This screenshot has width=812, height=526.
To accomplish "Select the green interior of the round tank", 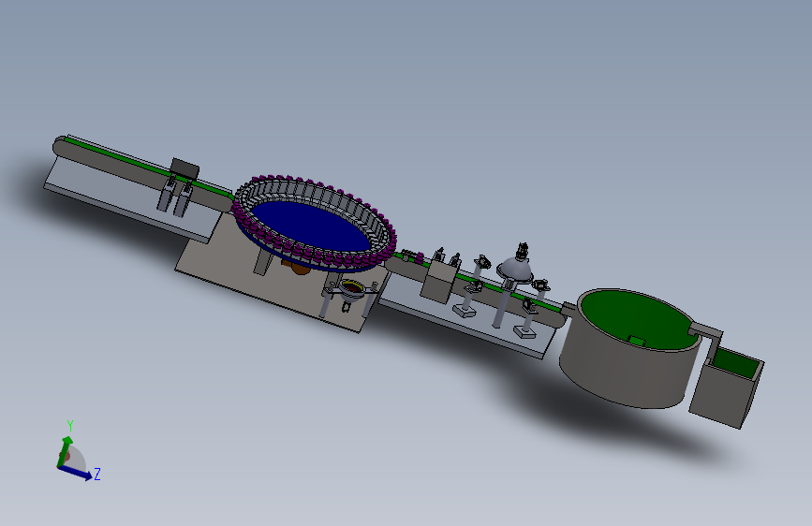I will click(638, 319).
